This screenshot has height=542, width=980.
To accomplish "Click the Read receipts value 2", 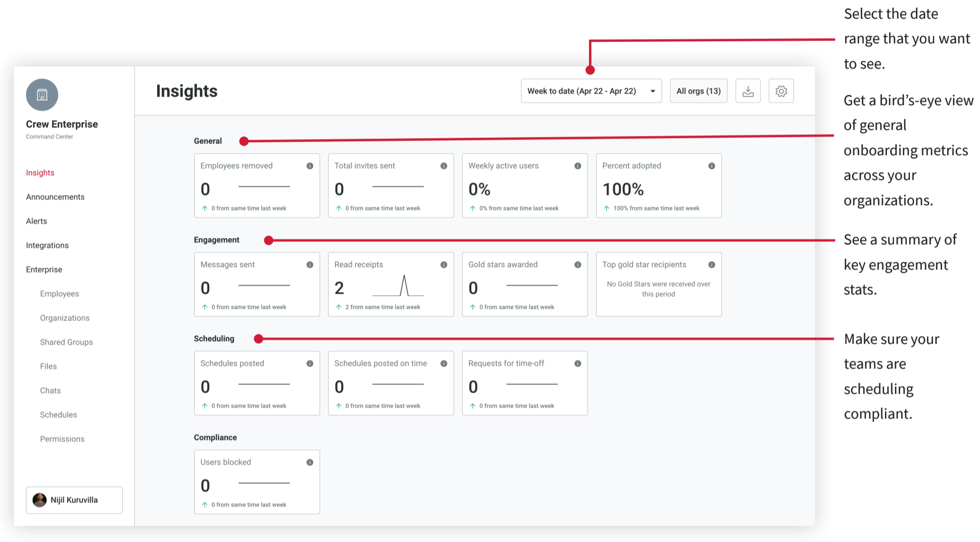I will [339, 288].
